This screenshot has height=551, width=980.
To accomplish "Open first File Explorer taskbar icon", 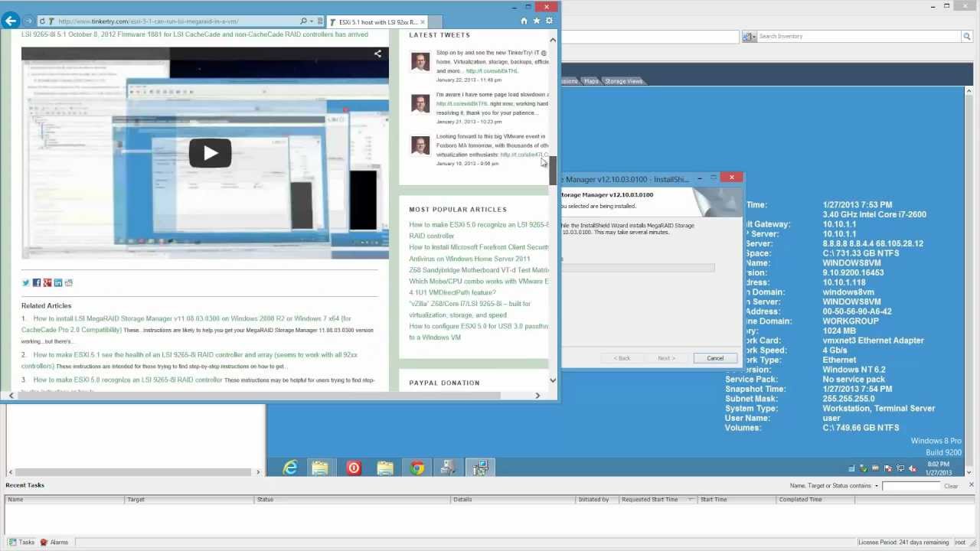I will (x=320, y=468).
